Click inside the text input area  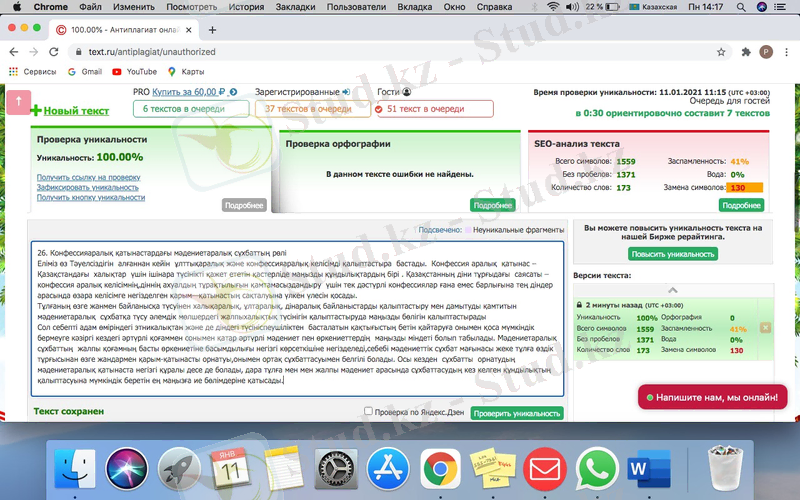click(297, 320)
